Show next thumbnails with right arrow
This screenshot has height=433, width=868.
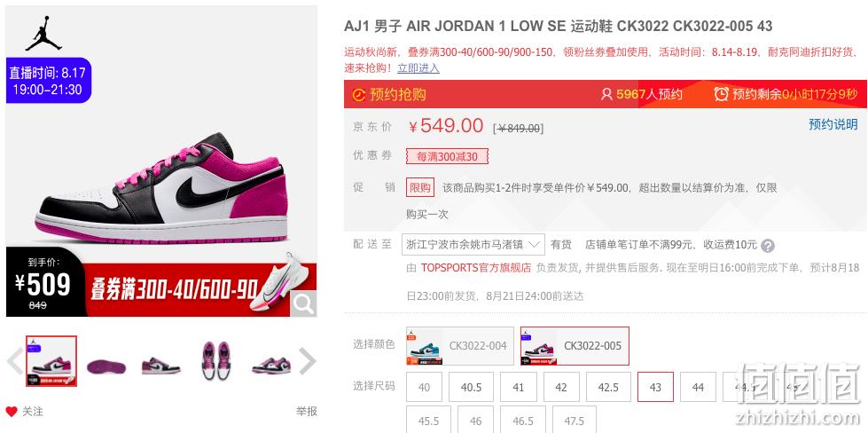click(308, 361)
